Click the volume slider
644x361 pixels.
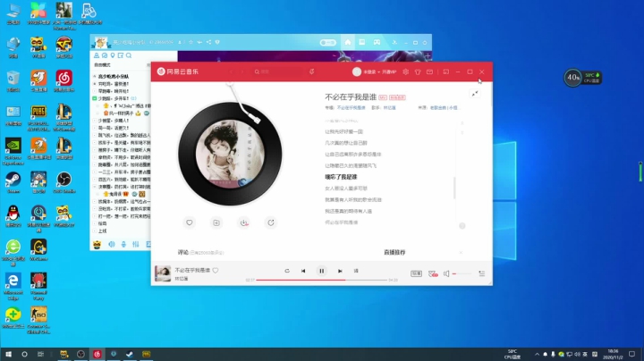tap(462, 273)
